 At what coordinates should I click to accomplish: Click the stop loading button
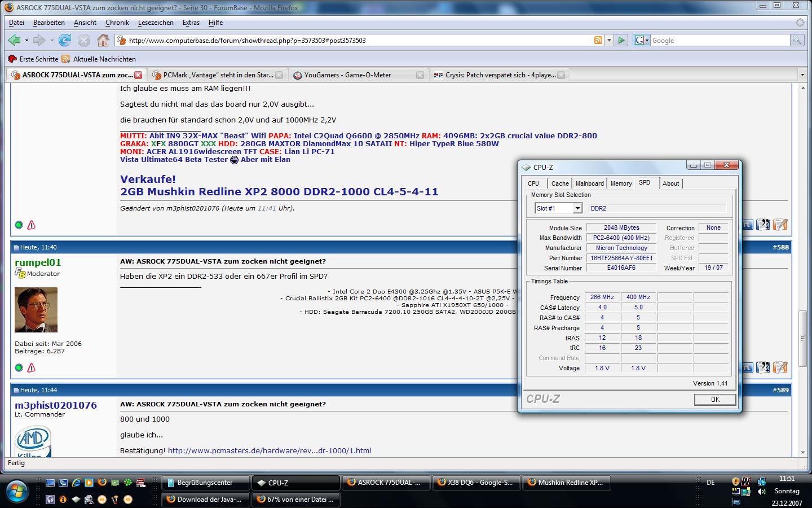point(83,40)
